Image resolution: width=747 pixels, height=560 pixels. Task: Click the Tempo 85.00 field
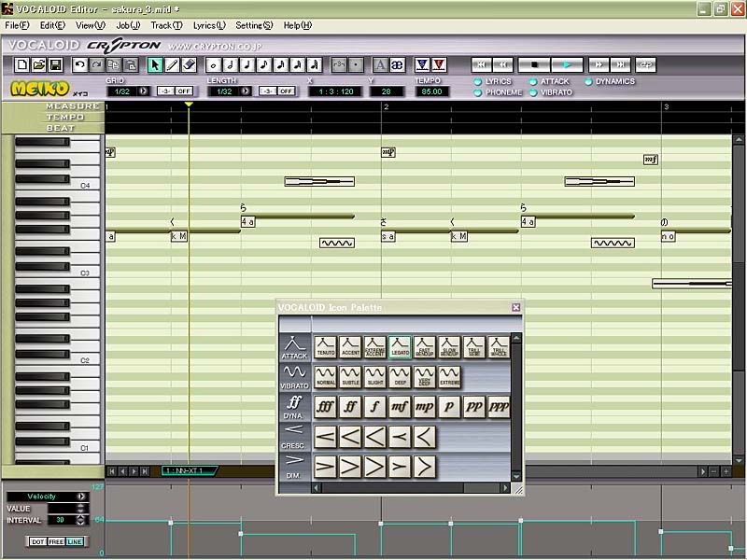click(x=431, y=91)
